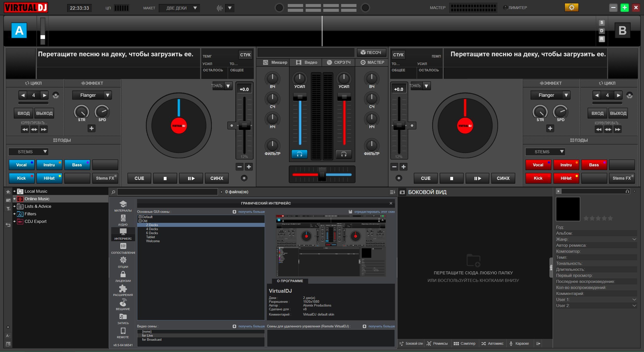Screen dimensions: 644x352
Task: Toggle headphone cue for deck B
Action: 344,154
